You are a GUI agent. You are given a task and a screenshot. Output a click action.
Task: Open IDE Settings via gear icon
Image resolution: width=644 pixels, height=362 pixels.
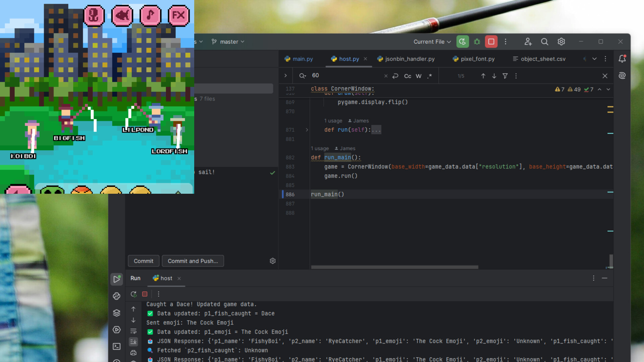(561, 42)
